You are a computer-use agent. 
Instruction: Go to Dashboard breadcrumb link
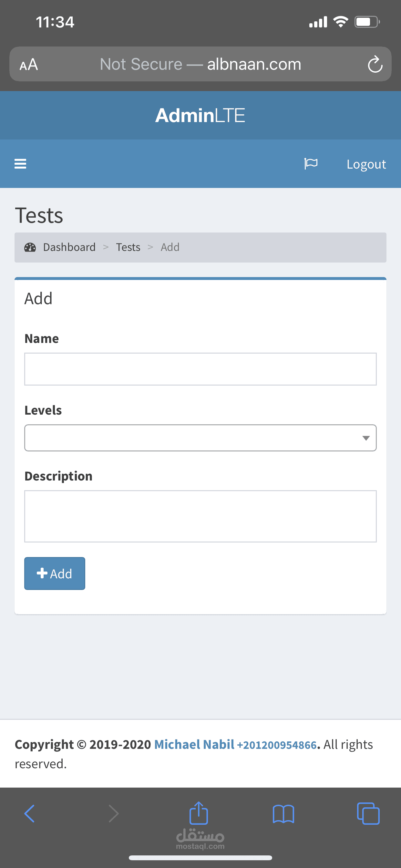(x=69, y=247)
